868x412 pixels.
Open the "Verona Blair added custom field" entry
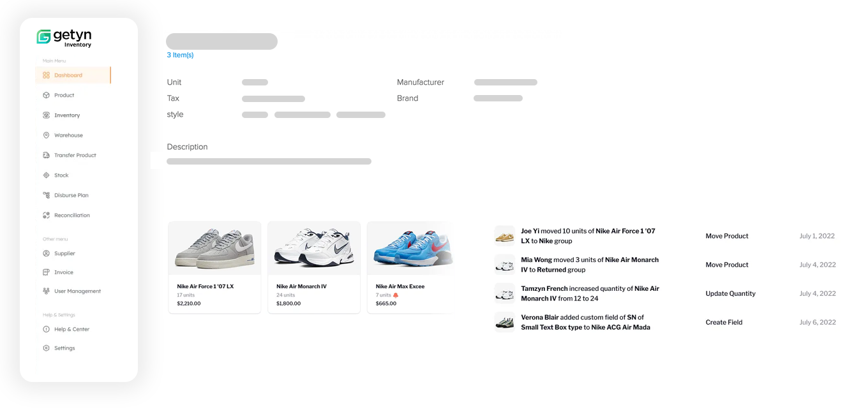[x=585, y=322]
